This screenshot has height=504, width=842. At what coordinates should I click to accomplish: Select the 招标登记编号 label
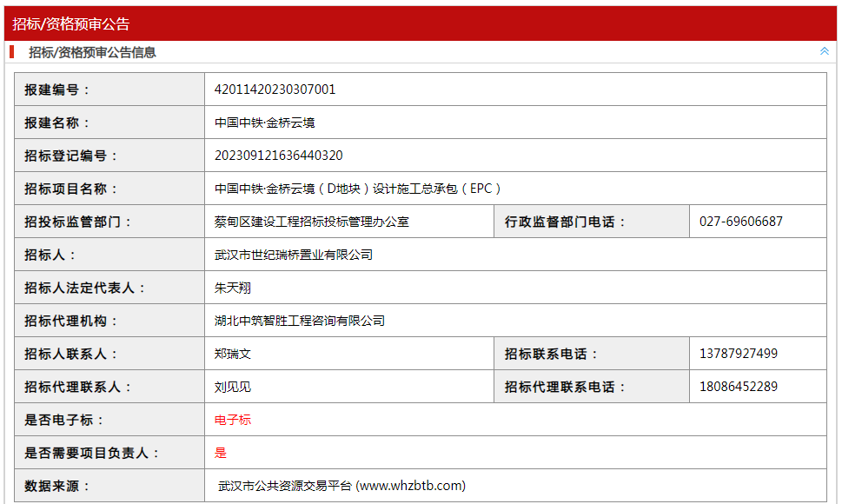pyautogui.click(x=71, y=156)
